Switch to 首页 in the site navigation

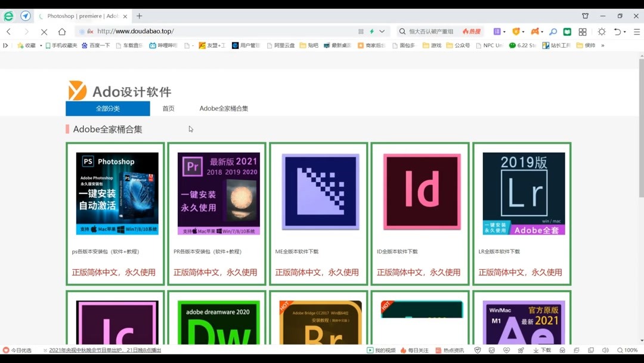pyautogui.click(x=168, y=109)
